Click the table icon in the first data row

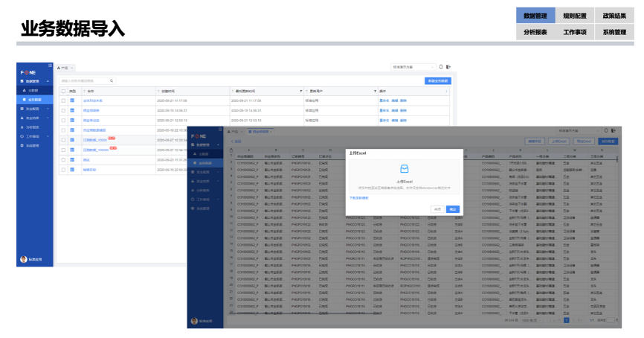[72, 101]
